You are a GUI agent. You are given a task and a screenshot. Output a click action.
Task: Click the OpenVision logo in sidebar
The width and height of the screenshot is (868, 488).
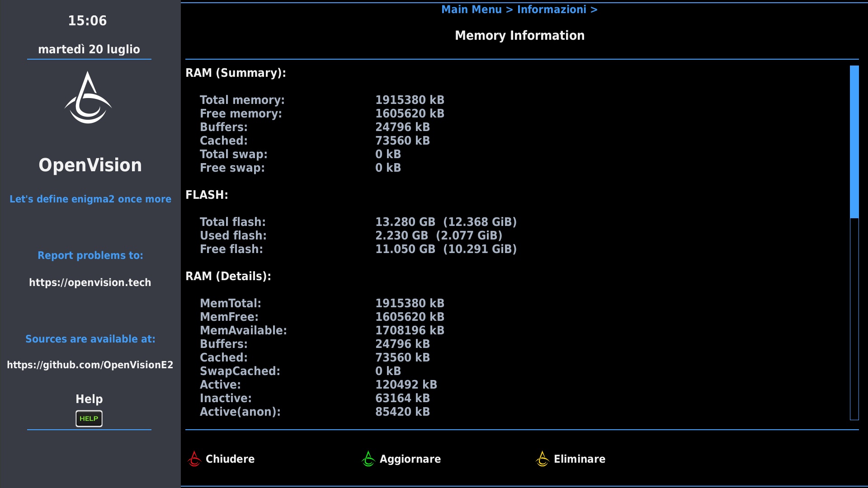88,98
